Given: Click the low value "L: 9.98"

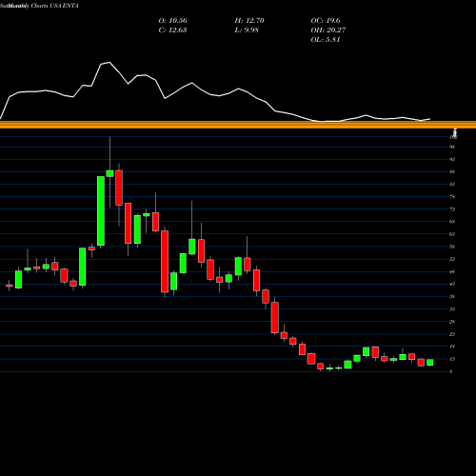Looking at the screenshot, I should (247, 30).
